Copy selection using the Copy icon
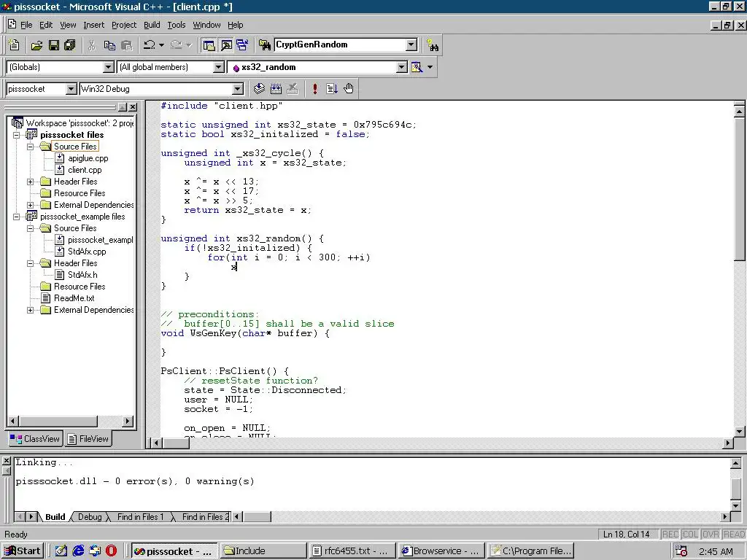The height and width of the screenshot is (560, 747). tap(109, 45)
